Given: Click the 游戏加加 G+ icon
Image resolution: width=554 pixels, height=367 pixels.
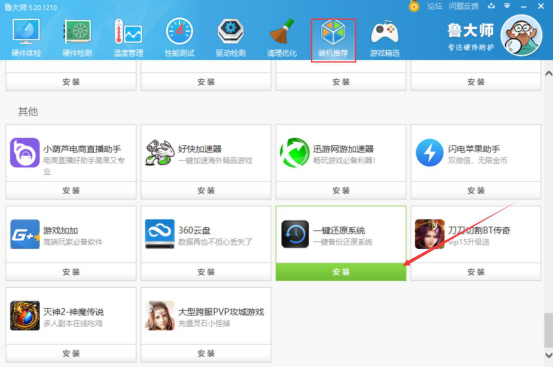Looking at the screenshot, I should pyautogui.click(x=25, y=234).
